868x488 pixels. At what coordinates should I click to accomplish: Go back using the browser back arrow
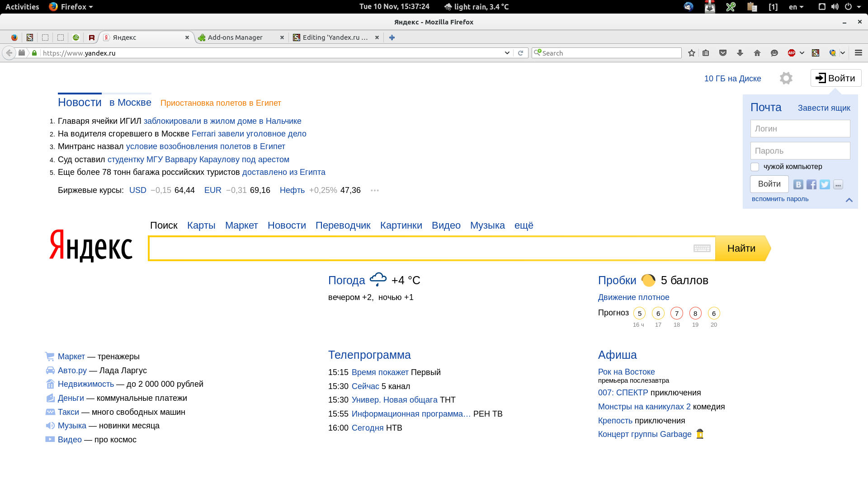click(x=9, y=53)
